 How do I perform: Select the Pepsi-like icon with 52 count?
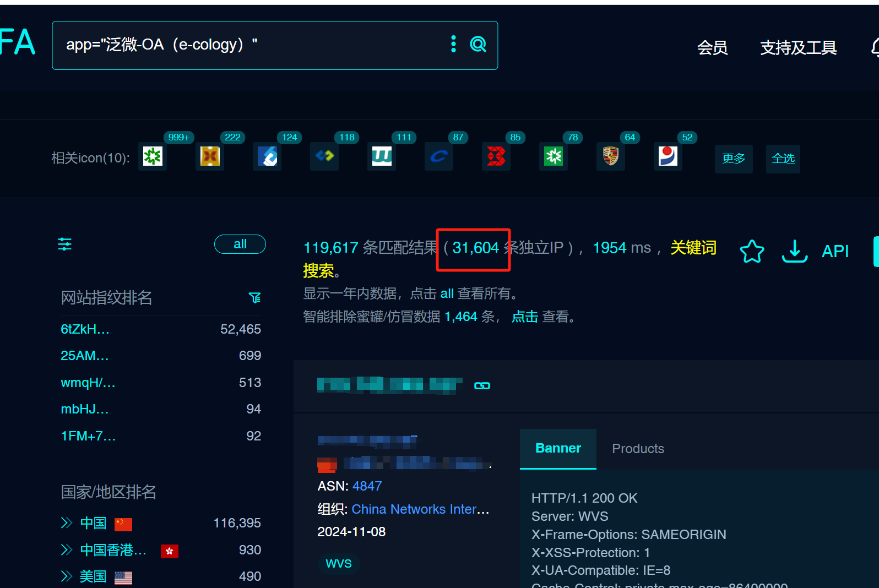(x=668, y=156)
